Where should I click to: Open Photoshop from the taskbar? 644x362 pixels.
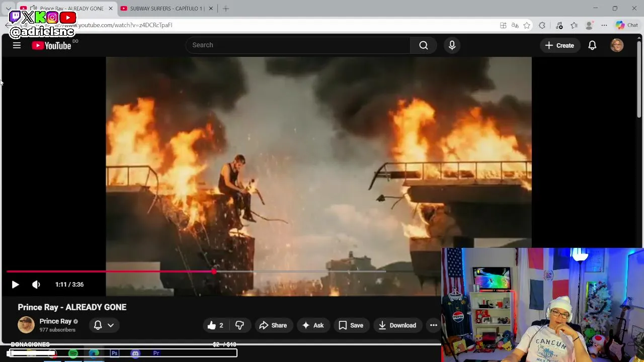pos(115,353)
